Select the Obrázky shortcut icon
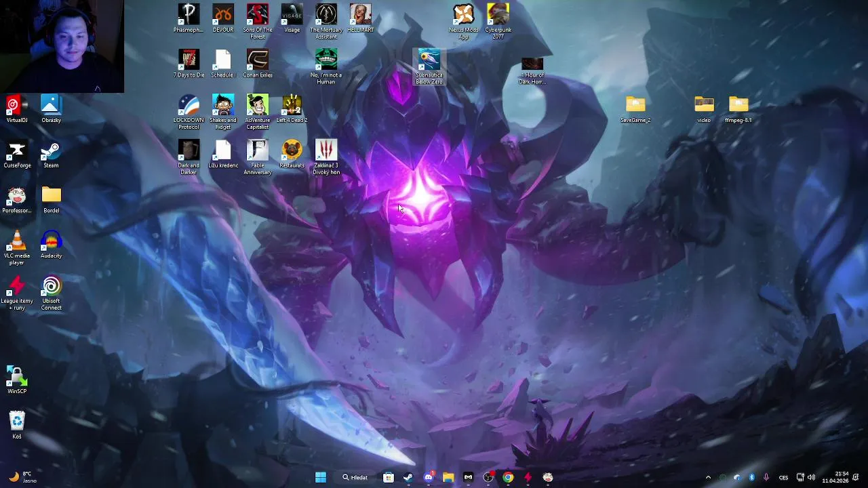868x488 pixels. pyautogui.click(x=51, y=108)
